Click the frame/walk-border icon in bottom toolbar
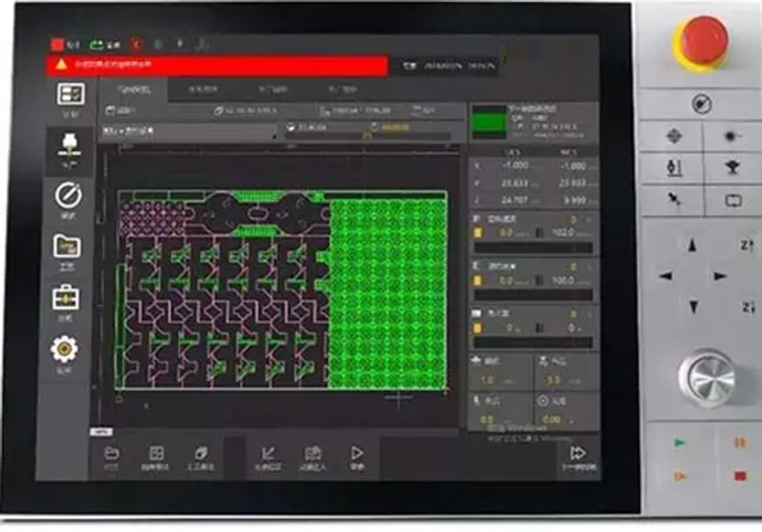The width and height of the screenshot is (762, 532). 312,453
